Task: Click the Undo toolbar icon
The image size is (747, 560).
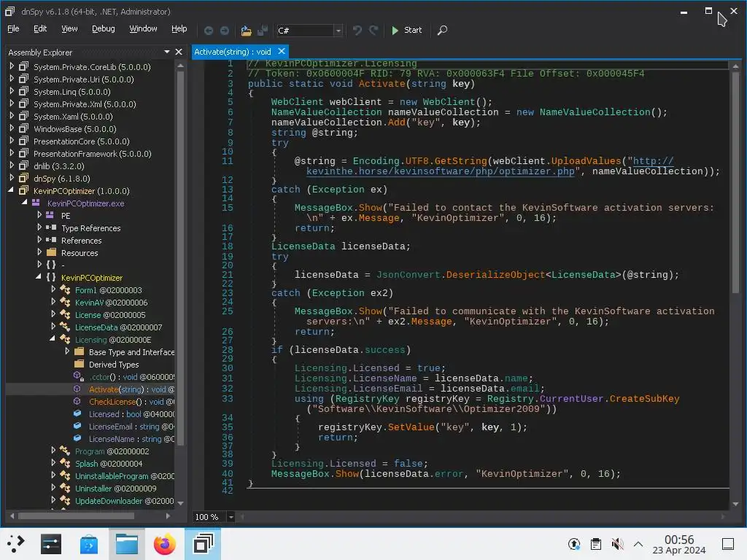Action: [x=357, y=31]
